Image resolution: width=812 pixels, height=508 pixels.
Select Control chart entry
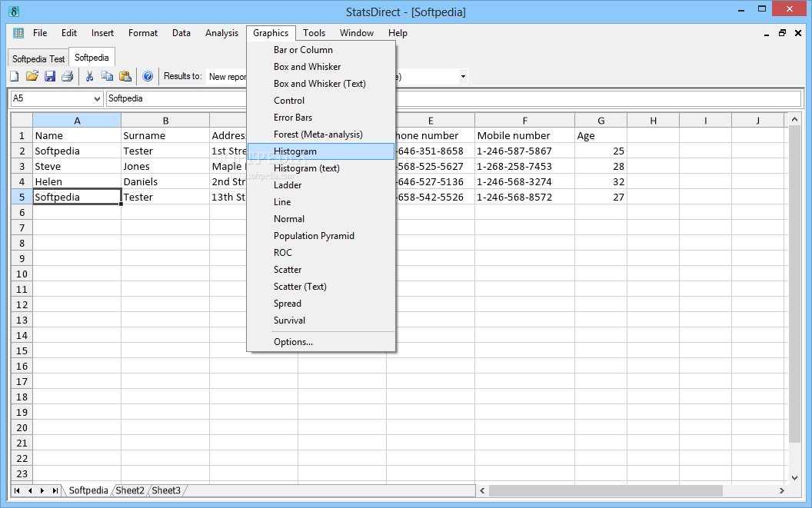point(321,101)
